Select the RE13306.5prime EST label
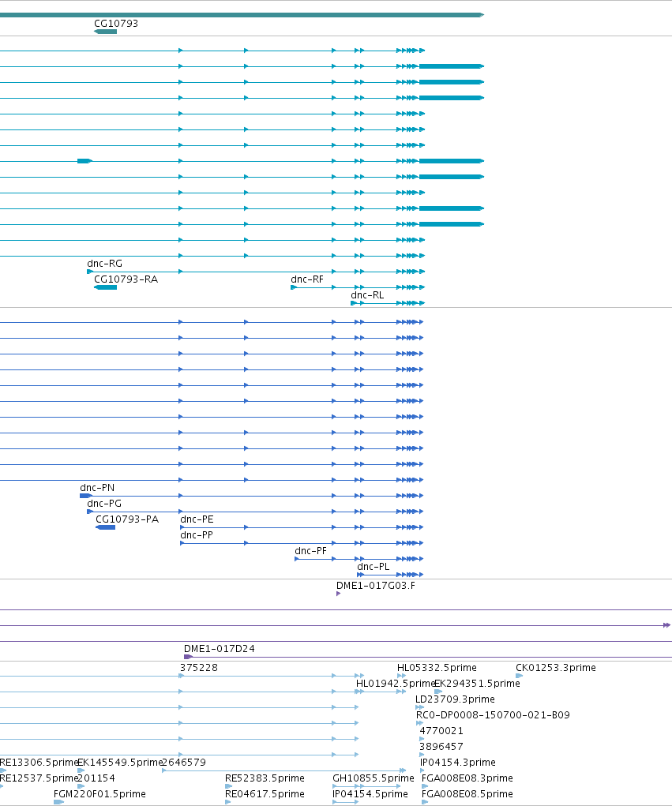 pyautogui.click(x=39, y=763)
